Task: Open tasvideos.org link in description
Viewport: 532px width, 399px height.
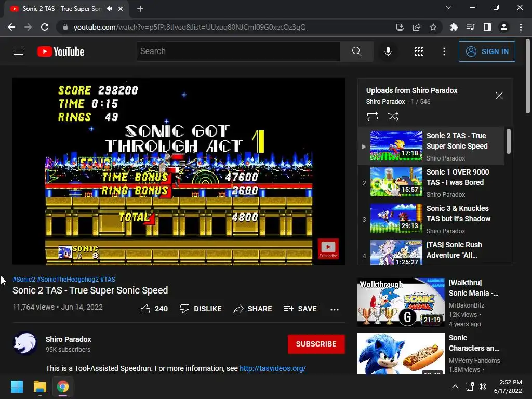Action: tap(273, 368)
